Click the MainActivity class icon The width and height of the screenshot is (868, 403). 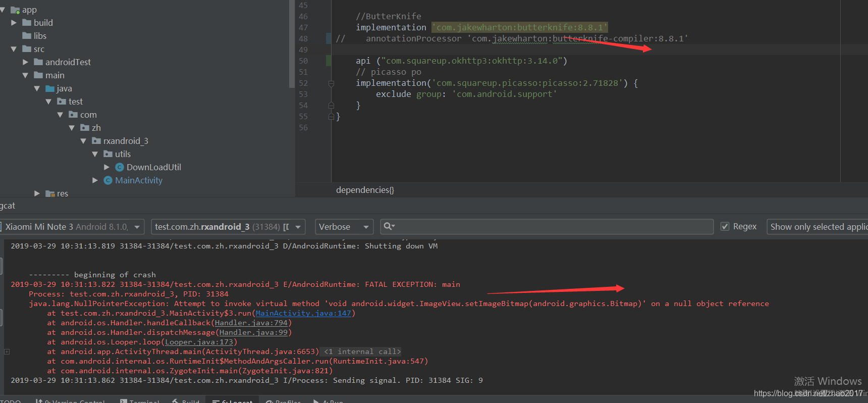(x=108, y=180)
